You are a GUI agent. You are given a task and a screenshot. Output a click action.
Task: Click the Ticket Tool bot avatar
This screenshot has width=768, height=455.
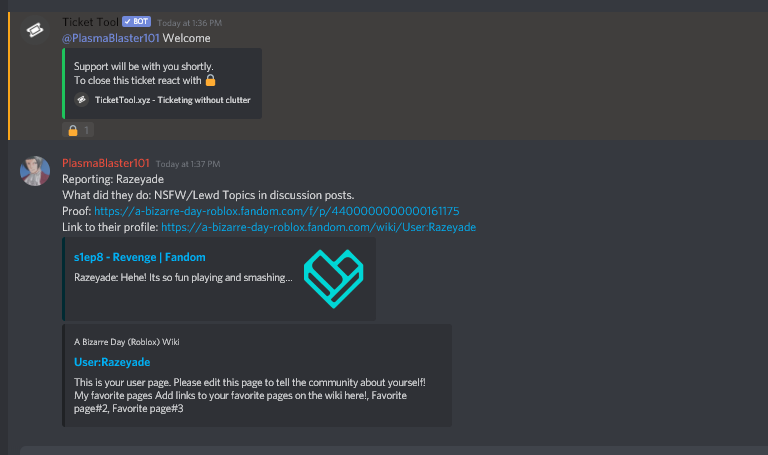click(x=35, y=30)
